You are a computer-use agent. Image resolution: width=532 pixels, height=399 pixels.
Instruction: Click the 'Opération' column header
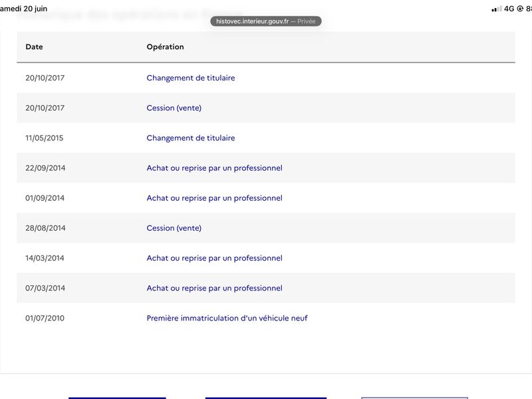(165, 47)
